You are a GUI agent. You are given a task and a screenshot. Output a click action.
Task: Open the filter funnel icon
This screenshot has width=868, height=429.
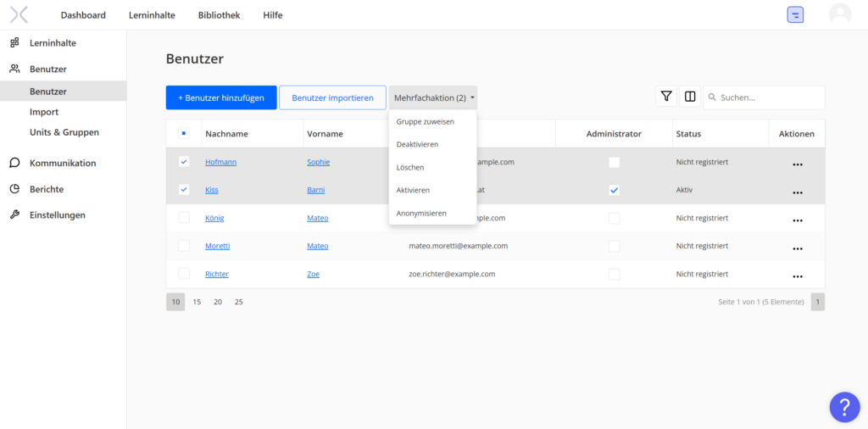[x=666, y=97]
